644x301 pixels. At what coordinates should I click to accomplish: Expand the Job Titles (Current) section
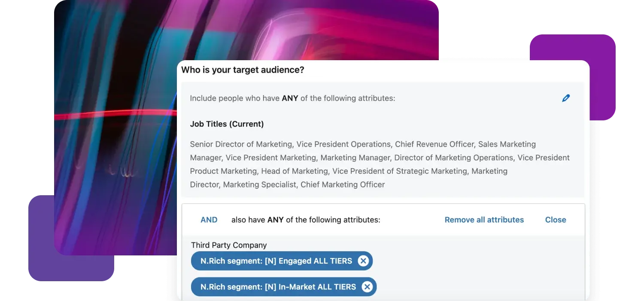click(227, 124)
